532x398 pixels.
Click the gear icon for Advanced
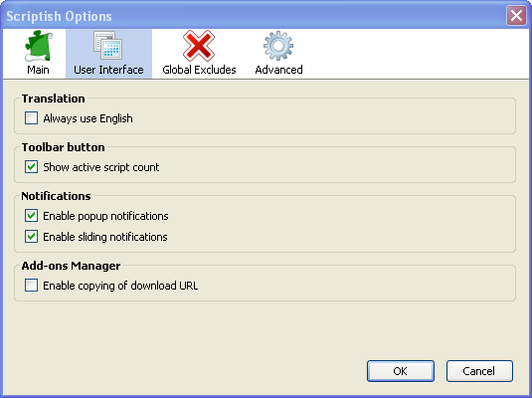tap(278, 46)
